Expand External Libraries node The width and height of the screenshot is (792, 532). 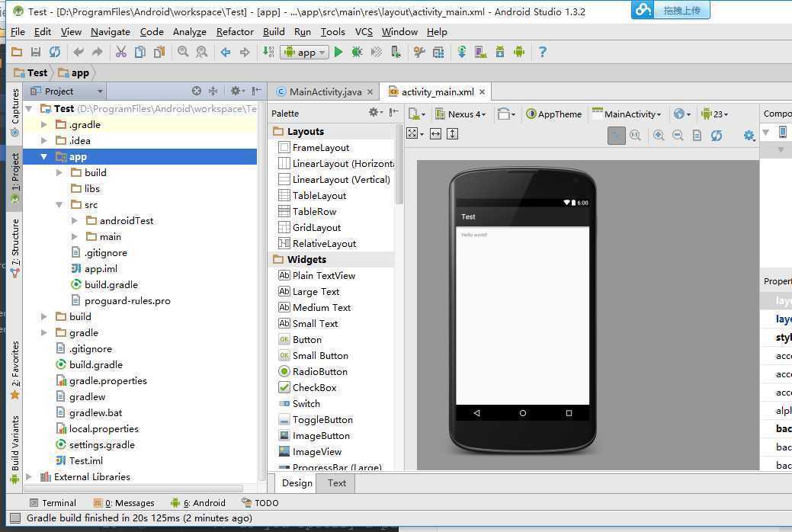[29, 476]
